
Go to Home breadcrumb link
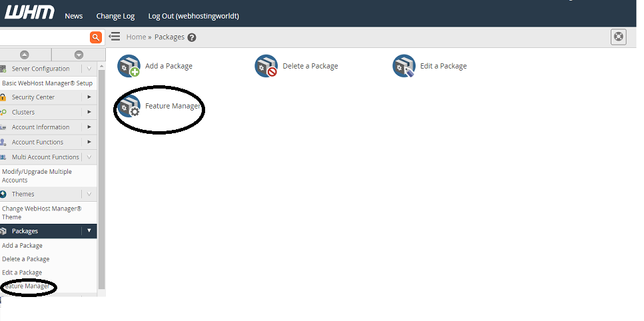[136, 37]
